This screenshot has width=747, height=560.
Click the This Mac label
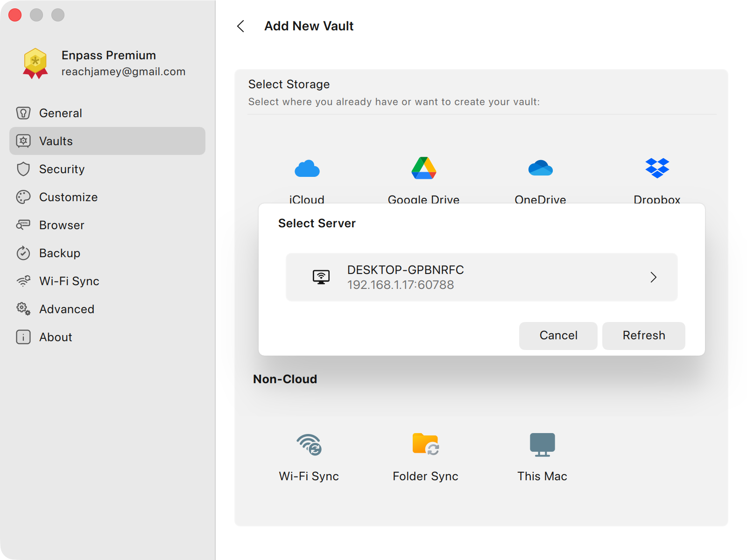542,476
